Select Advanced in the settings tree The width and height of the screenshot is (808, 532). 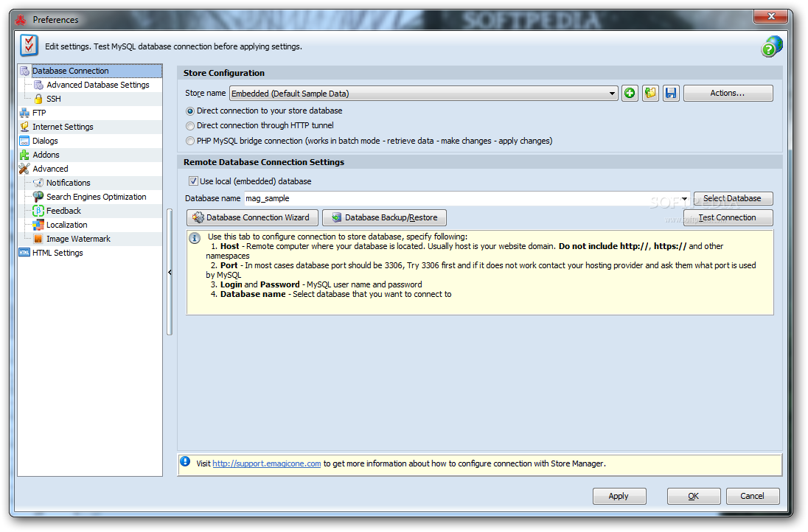pyautogui.click(x=50, y=169)
